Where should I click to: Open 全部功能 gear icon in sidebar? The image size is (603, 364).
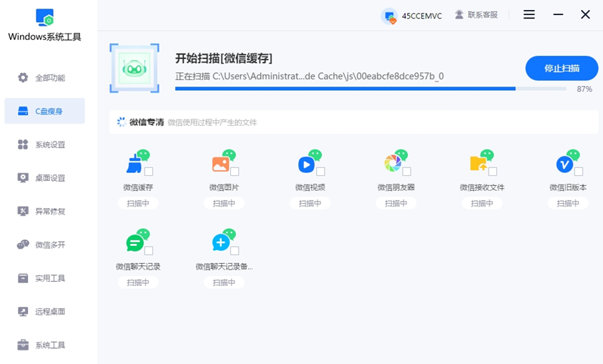[x=23, y=77]
